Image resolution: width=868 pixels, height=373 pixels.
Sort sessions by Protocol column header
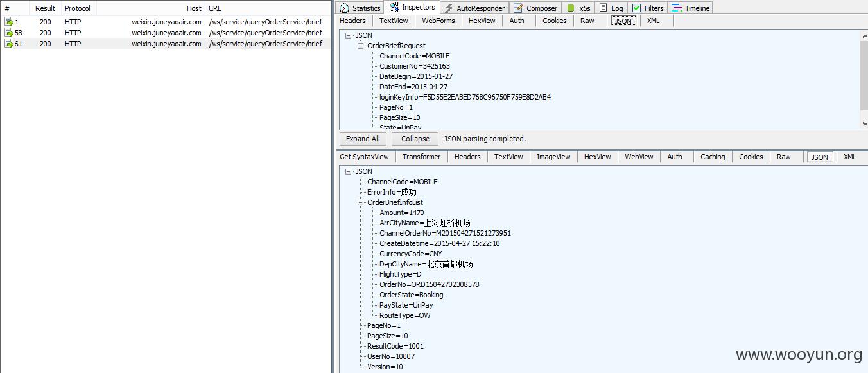(x=78, y=8)
